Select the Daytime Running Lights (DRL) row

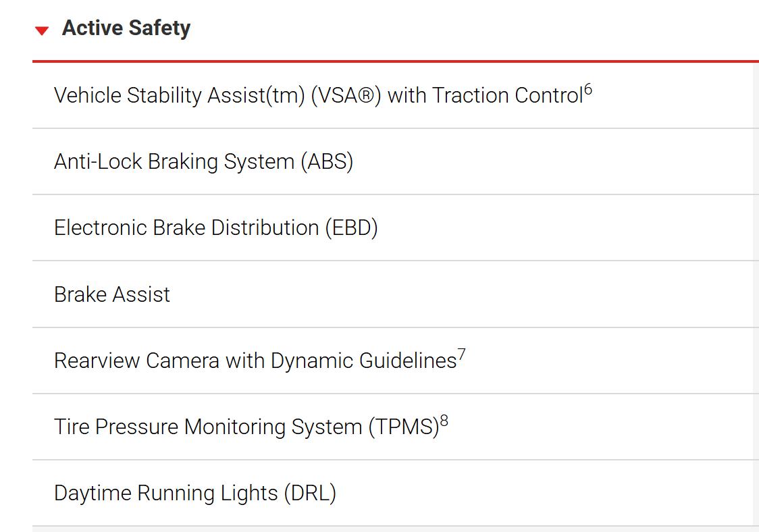(x=396, y=493)
